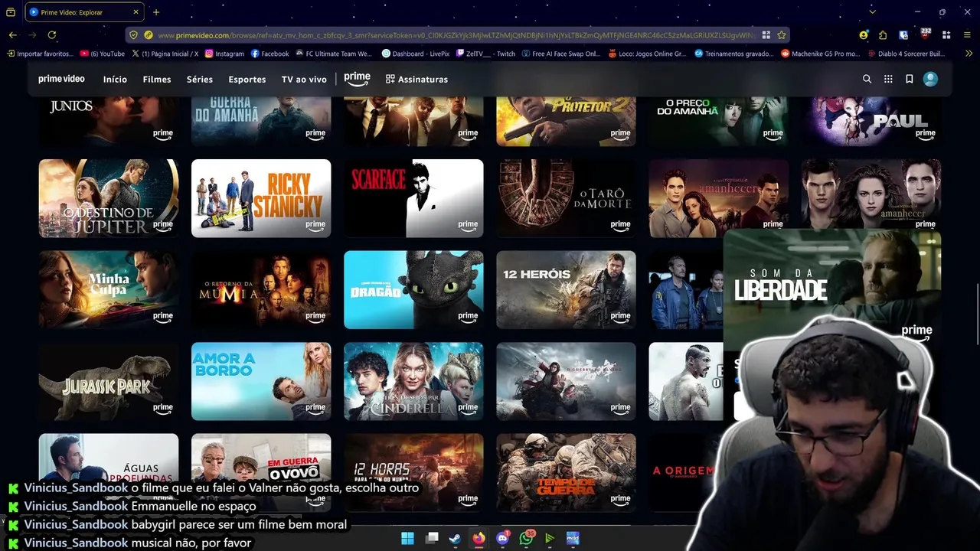Open Discord from the taskbar

pos(503,539)
